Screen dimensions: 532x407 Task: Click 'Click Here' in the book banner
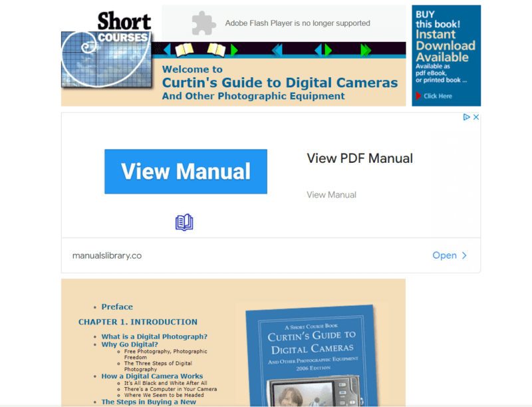click(438, 96)
